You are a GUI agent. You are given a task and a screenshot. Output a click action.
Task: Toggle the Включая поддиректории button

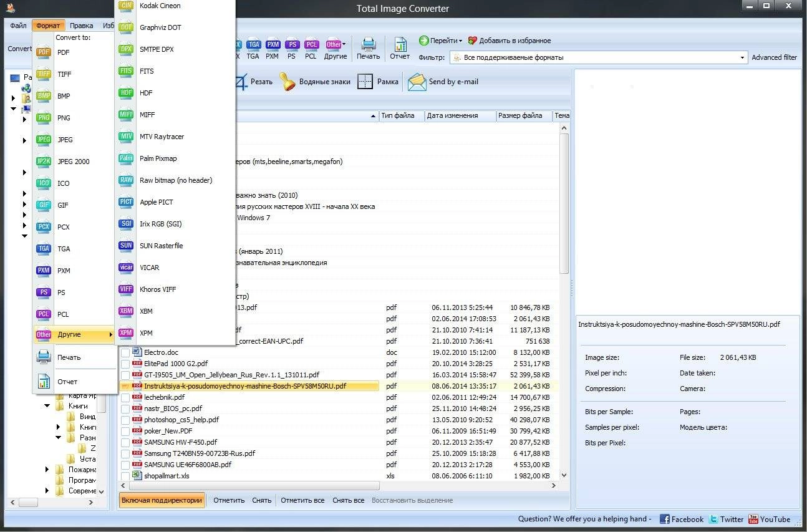click(x=162, y=500)
